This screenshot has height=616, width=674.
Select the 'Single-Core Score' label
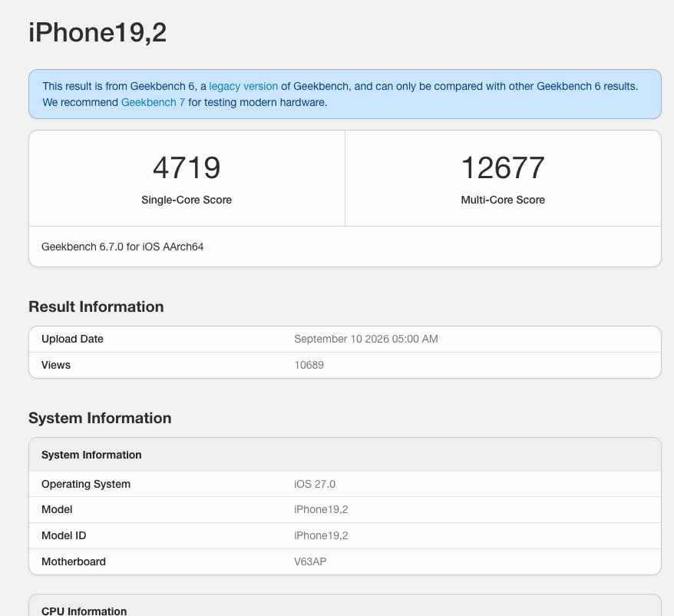187,200
